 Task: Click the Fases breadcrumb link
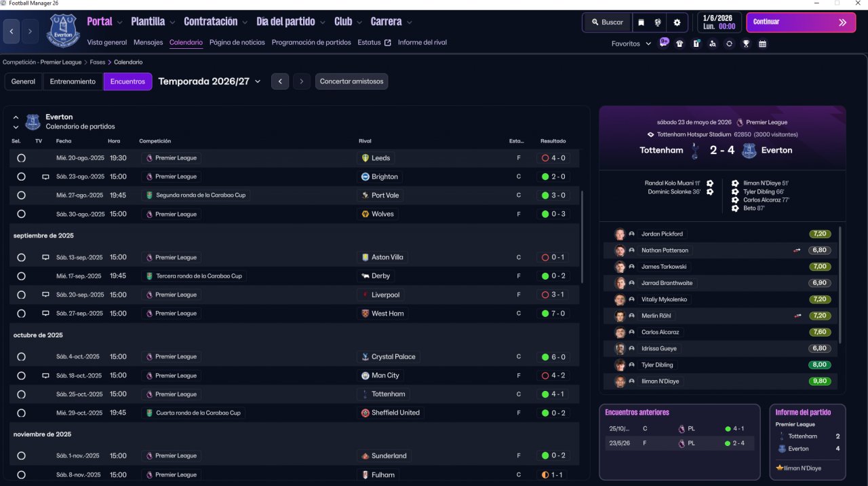pos(98,62)
